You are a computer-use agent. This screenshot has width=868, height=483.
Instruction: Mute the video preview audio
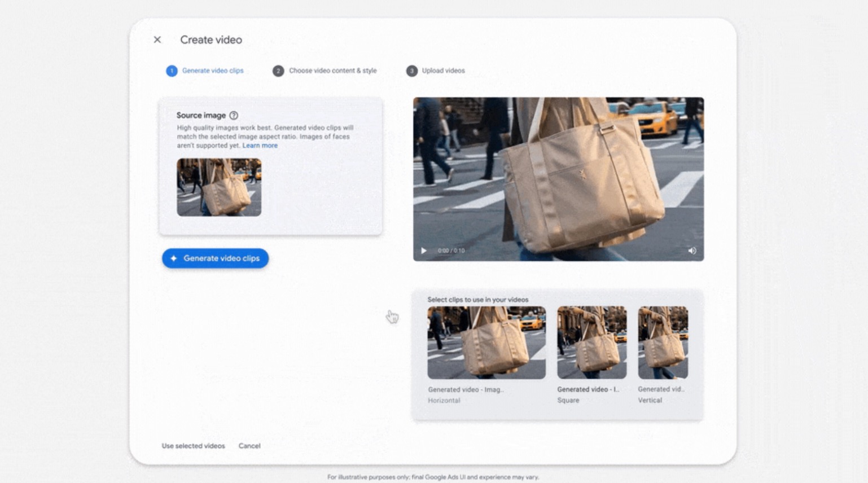(x=692, y=251)
